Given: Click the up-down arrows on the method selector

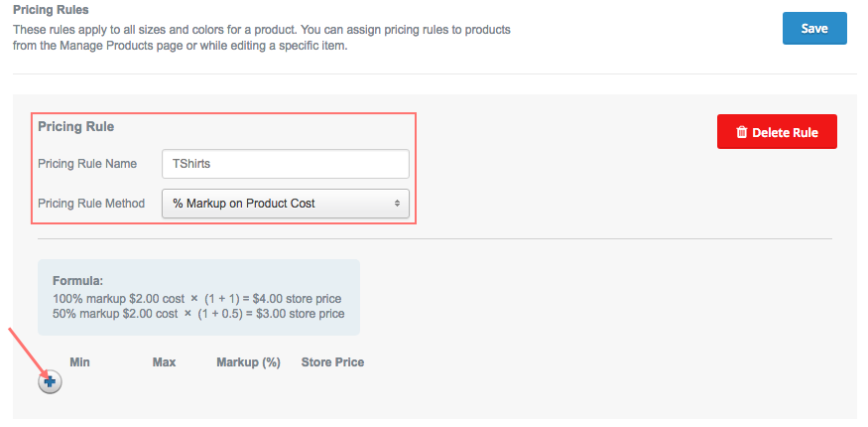Looking at the screenshot, I should [397, 204].
